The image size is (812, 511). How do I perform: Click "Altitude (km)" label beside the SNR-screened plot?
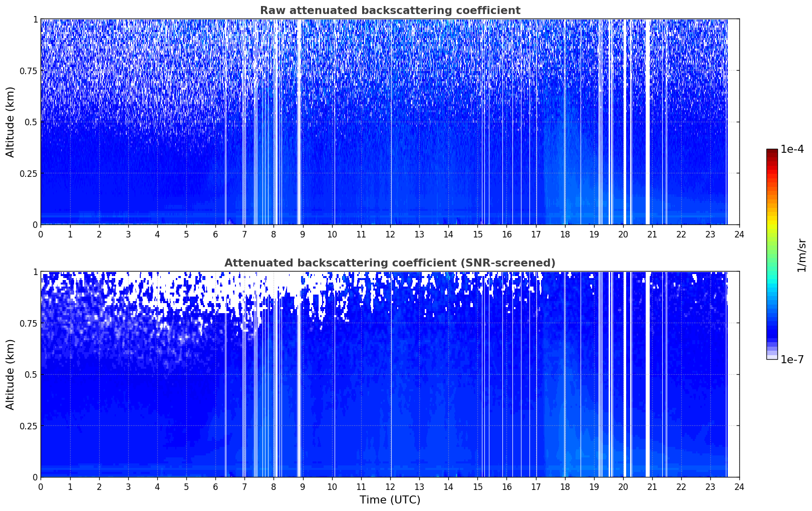tap(11, 374)
